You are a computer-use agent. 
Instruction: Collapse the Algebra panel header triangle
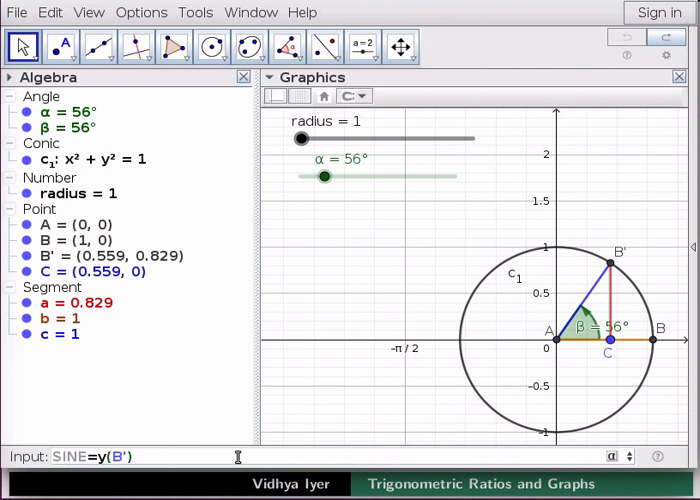click(x=10, y=77)
